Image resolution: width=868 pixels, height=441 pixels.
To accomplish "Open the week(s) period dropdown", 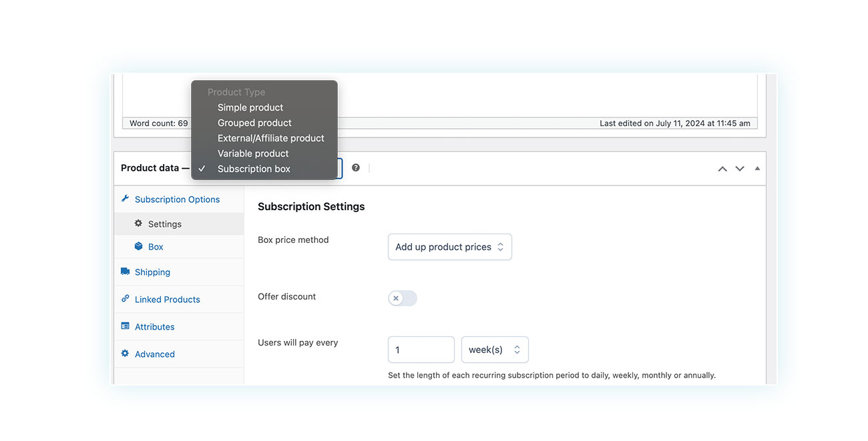I will click(x=495, y=350).
